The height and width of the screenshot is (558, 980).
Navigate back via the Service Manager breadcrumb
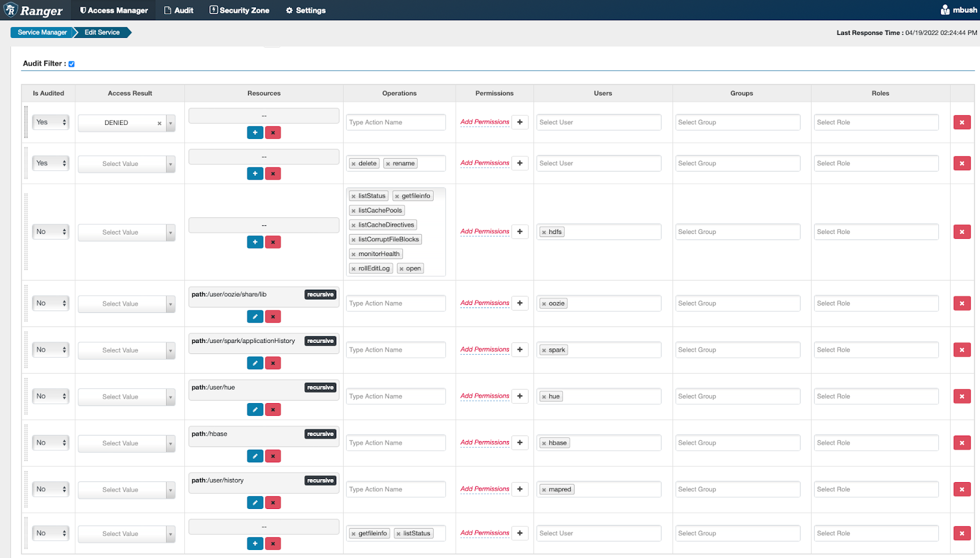[41, 32]
